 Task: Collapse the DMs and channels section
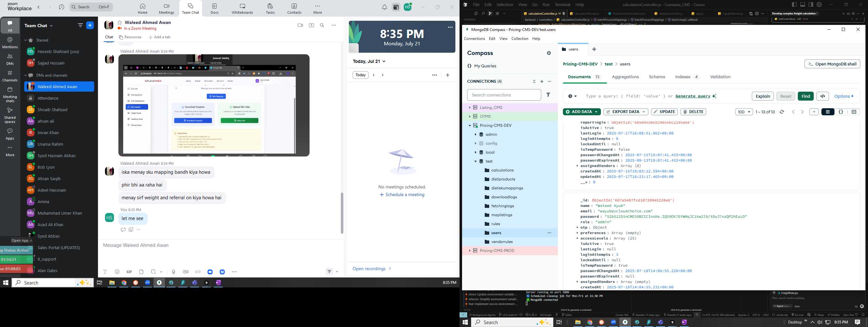click(x=26, y=75)
